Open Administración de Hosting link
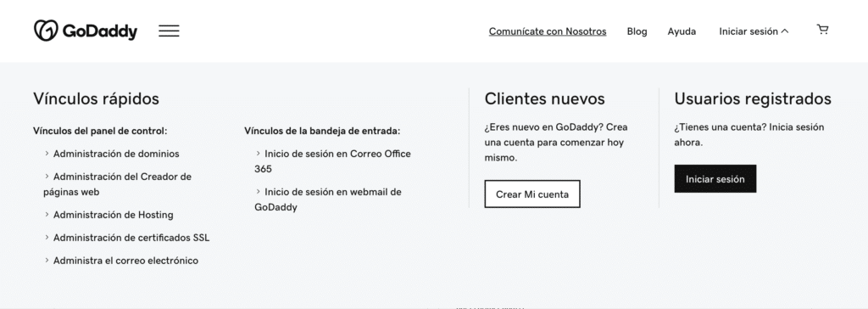868x309 pixels. tap(113, 215)
